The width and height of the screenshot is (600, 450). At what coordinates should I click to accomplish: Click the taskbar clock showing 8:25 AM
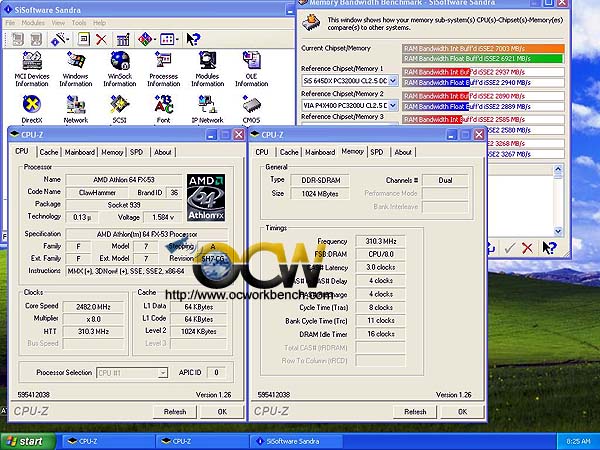(578, 442)
